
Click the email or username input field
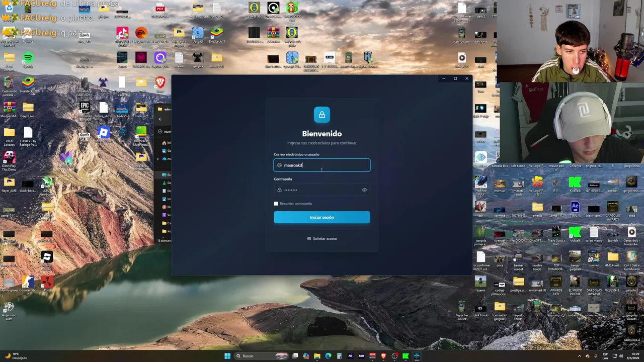322,165
